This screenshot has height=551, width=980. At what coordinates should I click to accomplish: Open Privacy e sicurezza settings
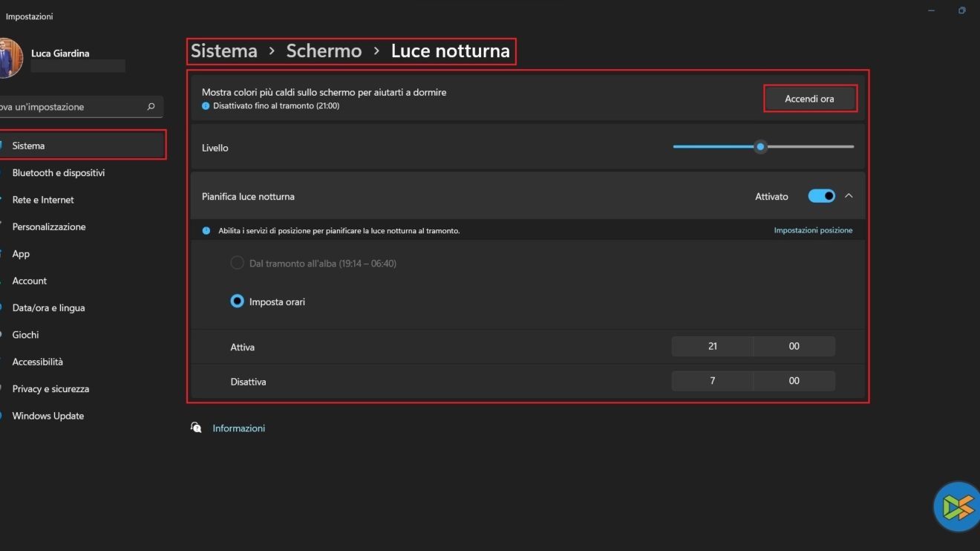[50, 389]
